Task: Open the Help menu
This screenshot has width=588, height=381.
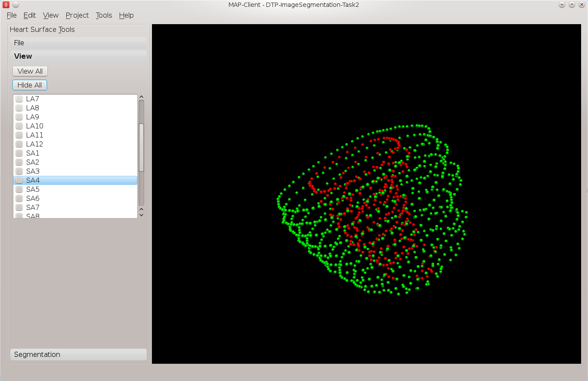Action: click(x=126, y=15)
